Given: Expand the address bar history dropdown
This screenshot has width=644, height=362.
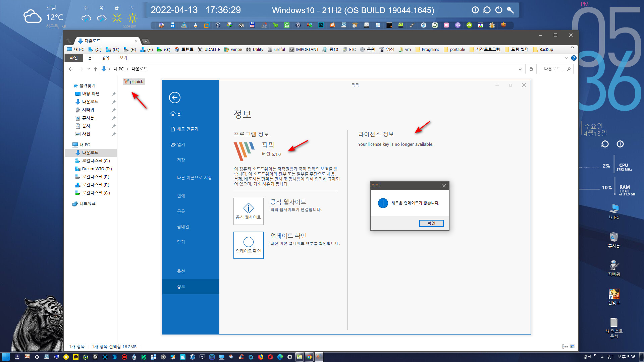Looking at the screenshot, I should coord(520,69).
